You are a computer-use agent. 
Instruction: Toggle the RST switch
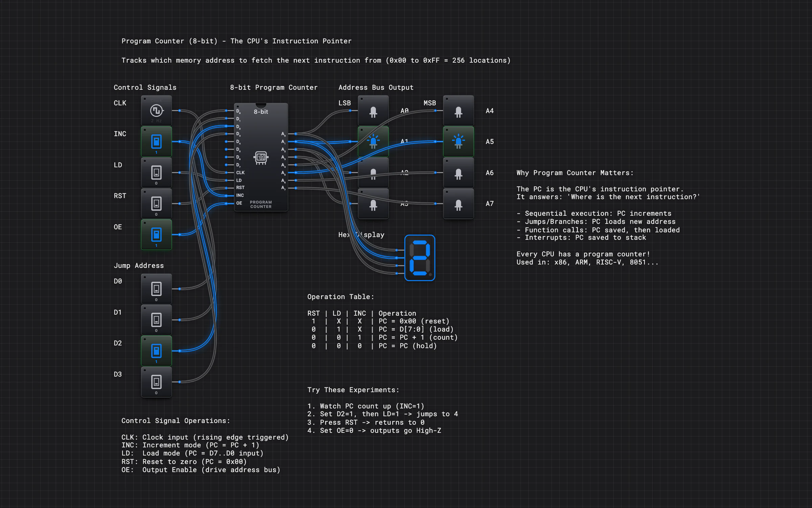point(156,204)
